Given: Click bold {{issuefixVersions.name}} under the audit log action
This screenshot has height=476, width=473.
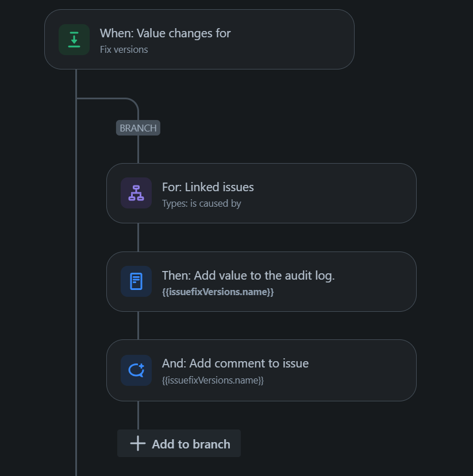Looking at the screenshot, I should (218, 292).
